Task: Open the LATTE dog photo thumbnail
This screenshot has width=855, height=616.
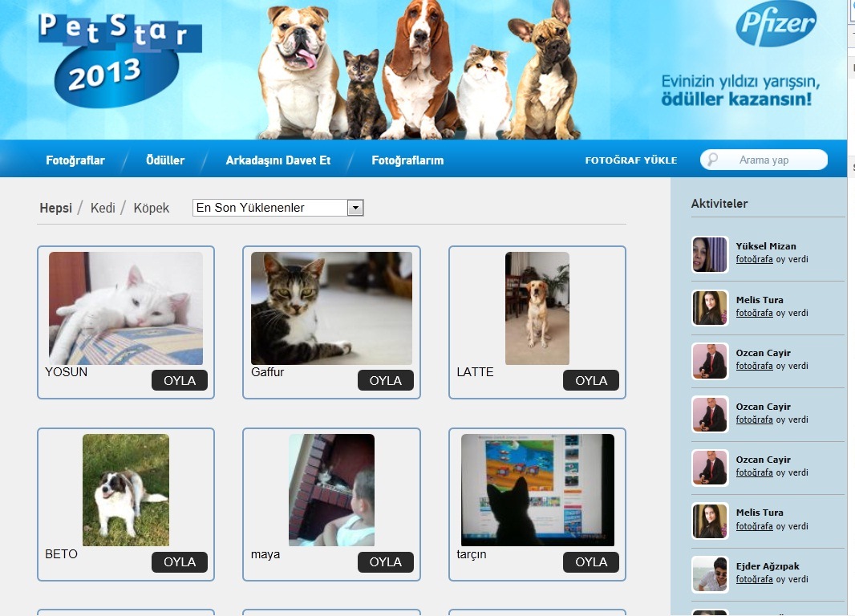Action: click(537, 309)
